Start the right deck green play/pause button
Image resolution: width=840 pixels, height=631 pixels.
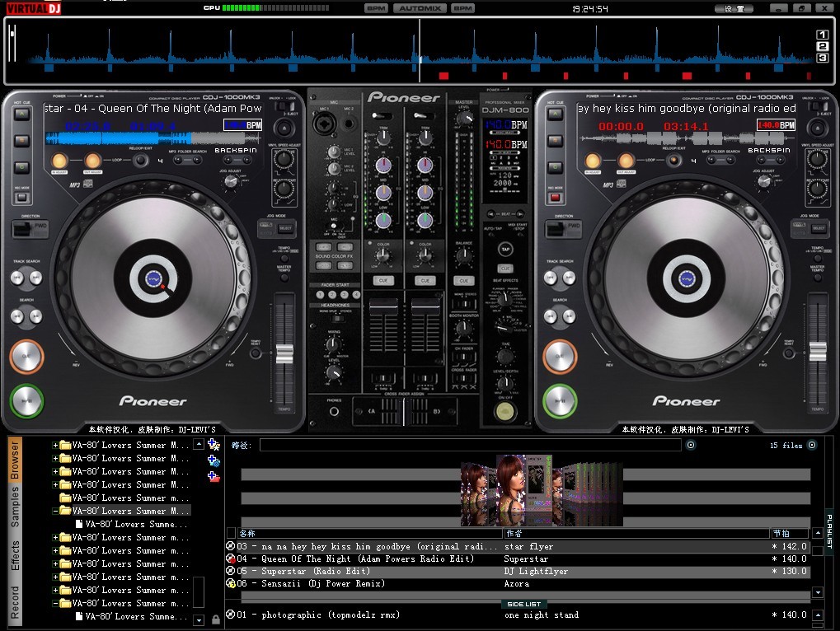(x=560, y=400)
